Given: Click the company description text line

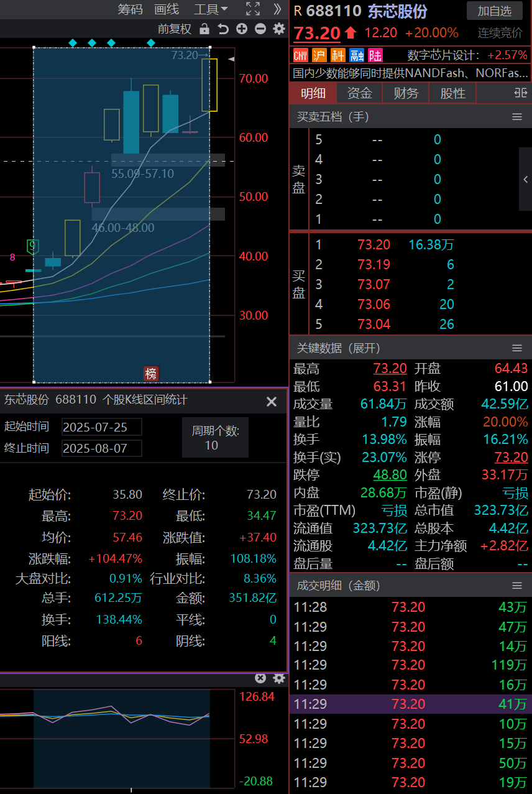Looking at the screenshot, I should point(410,73).
